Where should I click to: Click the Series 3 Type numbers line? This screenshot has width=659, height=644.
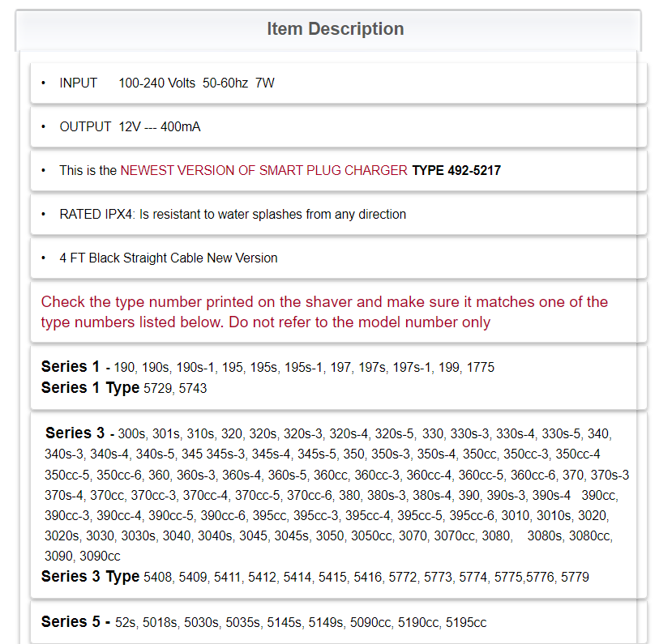tap(315, 577)
